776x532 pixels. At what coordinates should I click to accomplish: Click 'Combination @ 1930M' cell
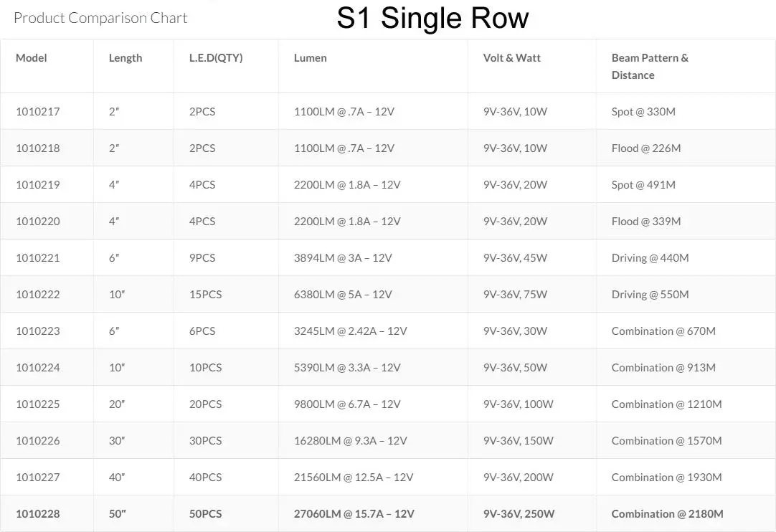tap(666, 478)
